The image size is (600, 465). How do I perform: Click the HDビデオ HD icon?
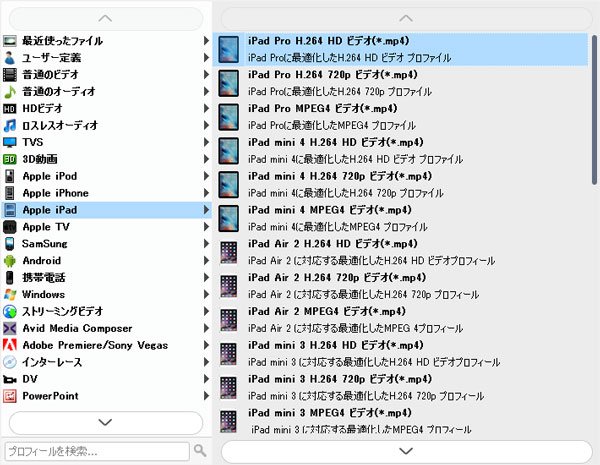[10, 109]
